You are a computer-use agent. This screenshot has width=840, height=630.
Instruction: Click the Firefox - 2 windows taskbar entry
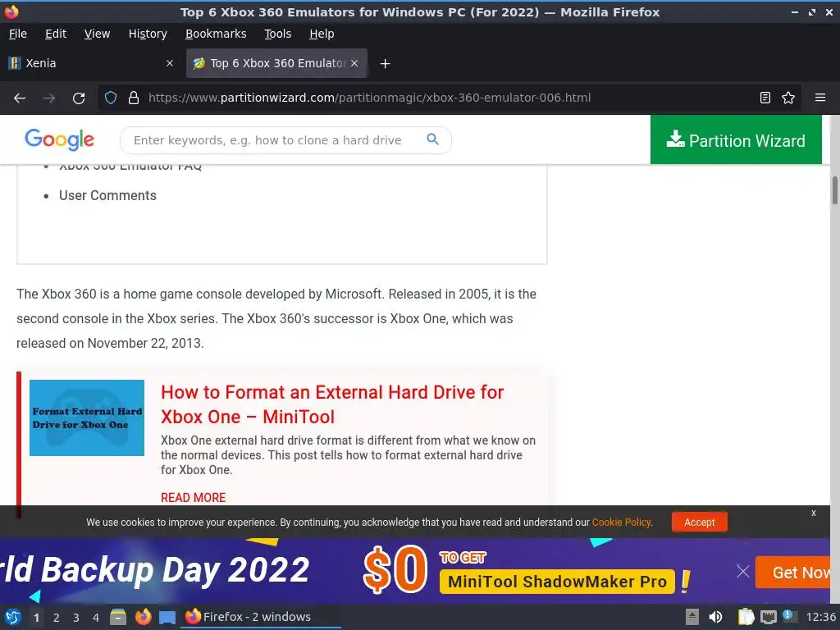tap(261, 617)
